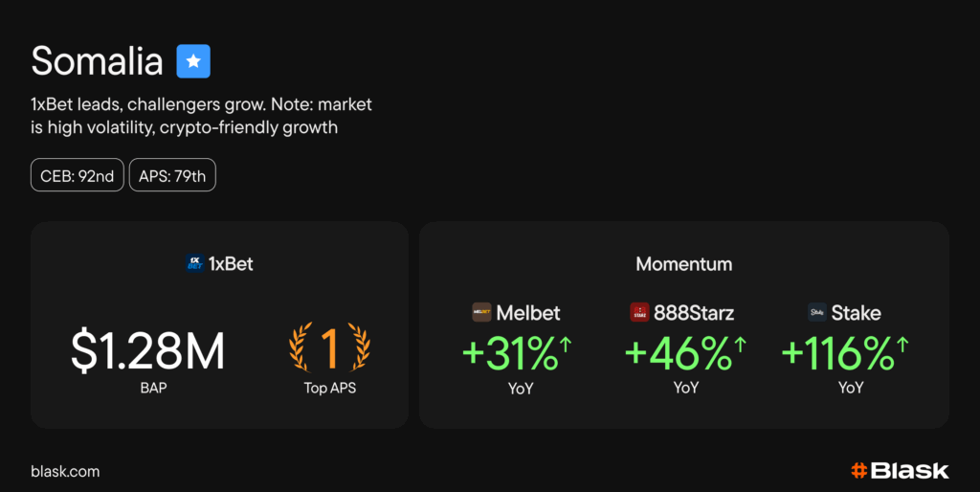The height and width of the screenshot is (492, 980).
Task: Click the Stake +116% YoY figure
Action: (x=837, y=354)
